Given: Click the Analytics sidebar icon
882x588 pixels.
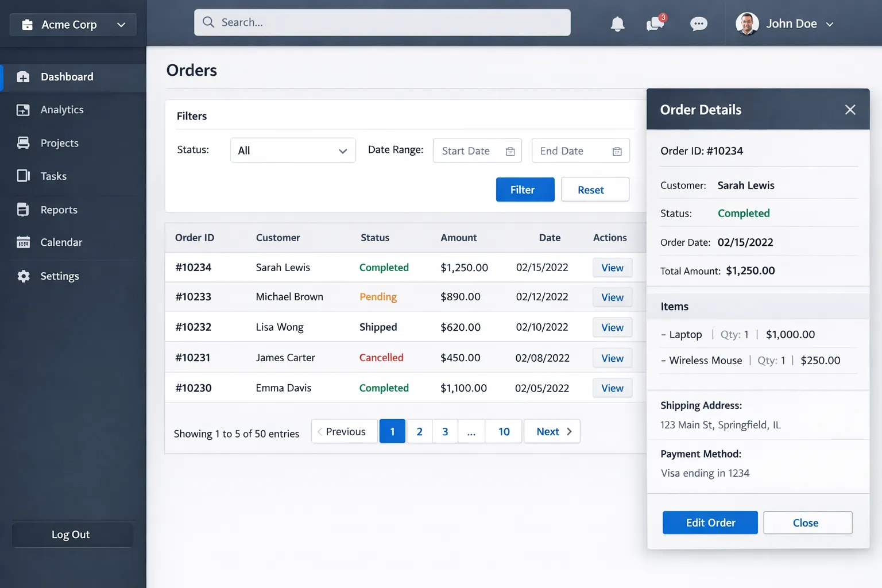Looking at the screenshot, I should tap(23, 110).
